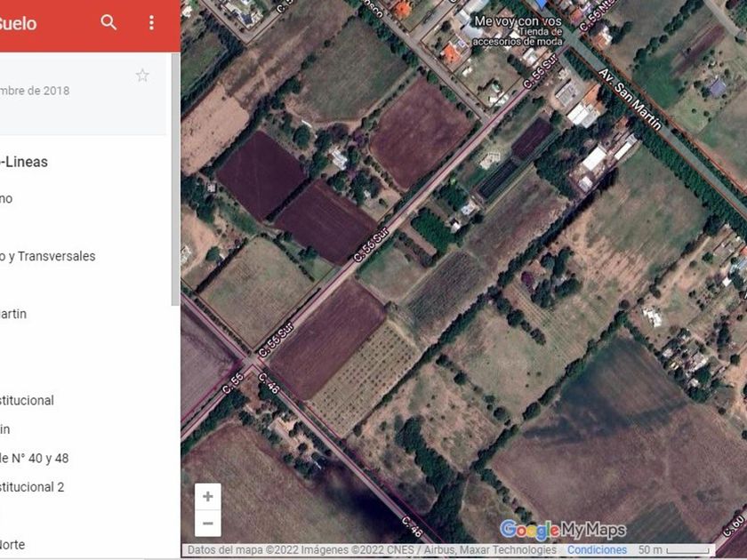The image size is (747, 560).
Task: Click the 'Me voy con vos' place label
Action: (518, 21)
